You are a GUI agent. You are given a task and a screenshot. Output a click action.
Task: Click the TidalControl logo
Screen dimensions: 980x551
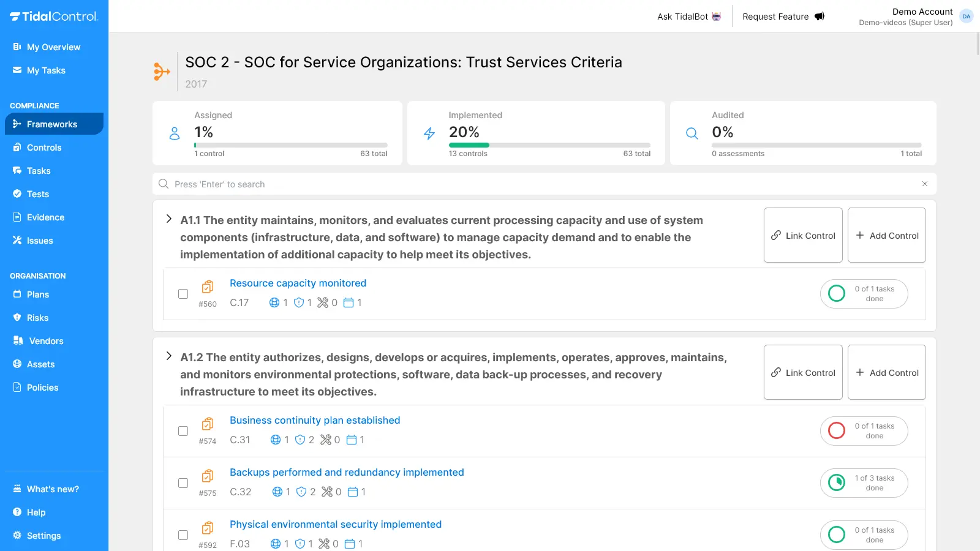click(x=54, y=17)
